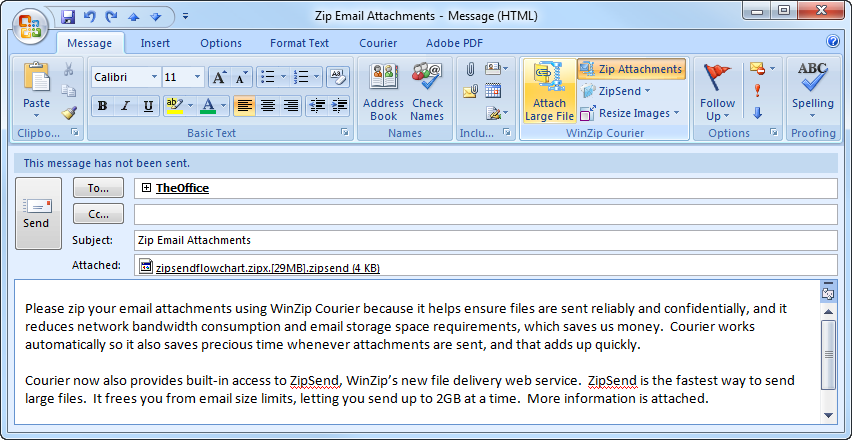Viewport: 852px width, 440px height.
Task: Open the Courier ribbon tab
Action: (x=378, y=43)
